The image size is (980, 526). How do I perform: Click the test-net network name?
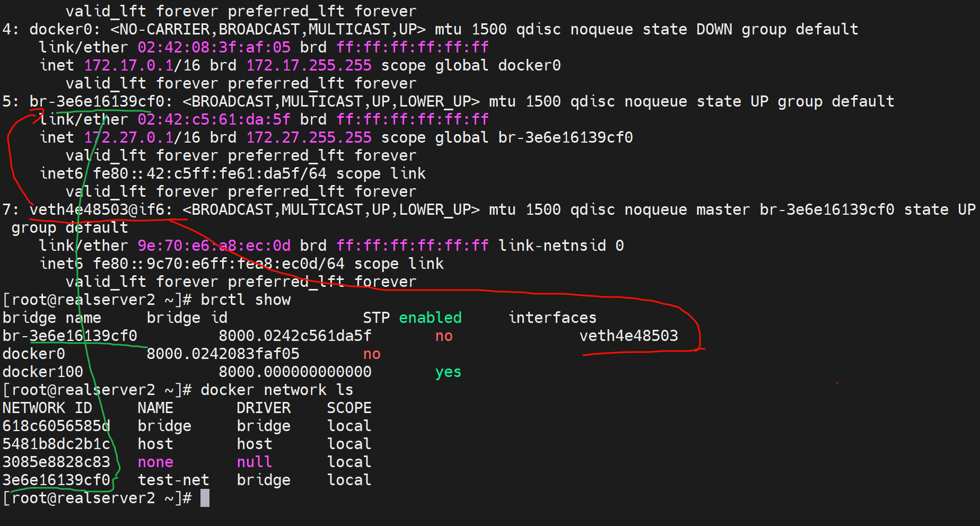(173, 480)
